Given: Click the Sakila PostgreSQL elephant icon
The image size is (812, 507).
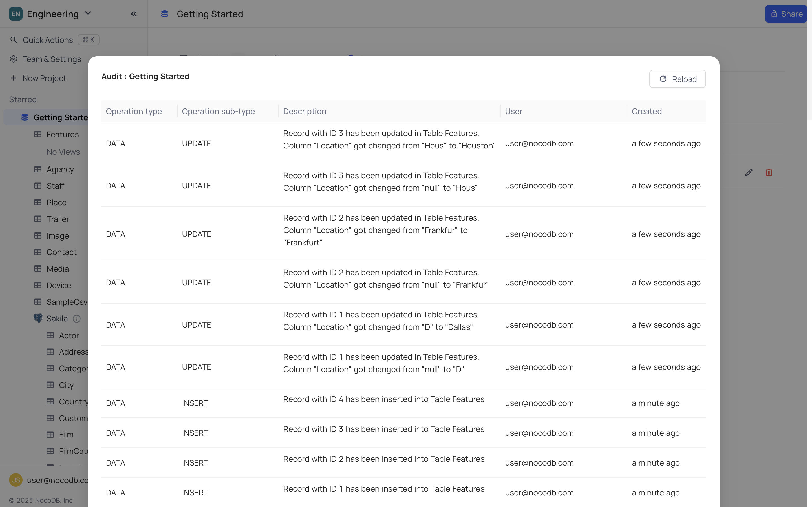Looking at the screenshot, I should (x=38, y=318).
